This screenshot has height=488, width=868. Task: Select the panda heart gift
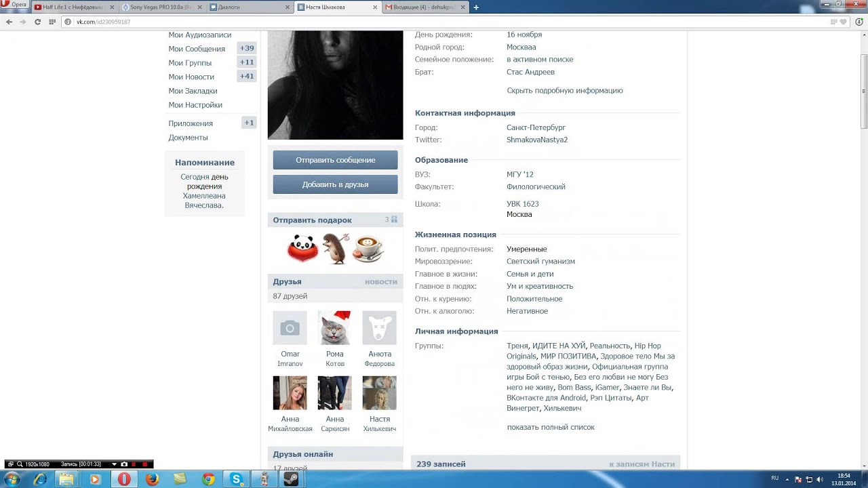[303, 249]
